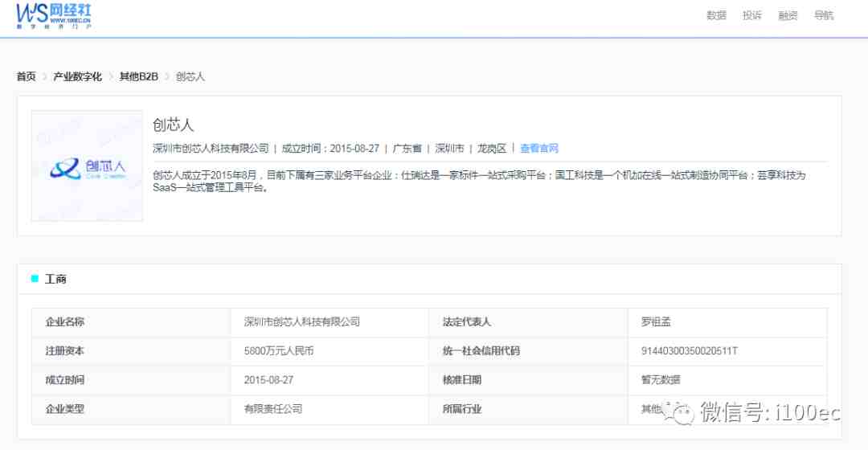Screen dimensions: 868x450
Task: Select the 注册资本 label cell
Action: click(x=131, y=351)
